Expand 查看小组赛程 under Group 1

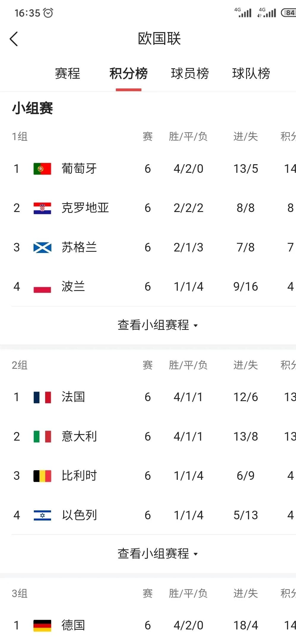pos(153,325)
